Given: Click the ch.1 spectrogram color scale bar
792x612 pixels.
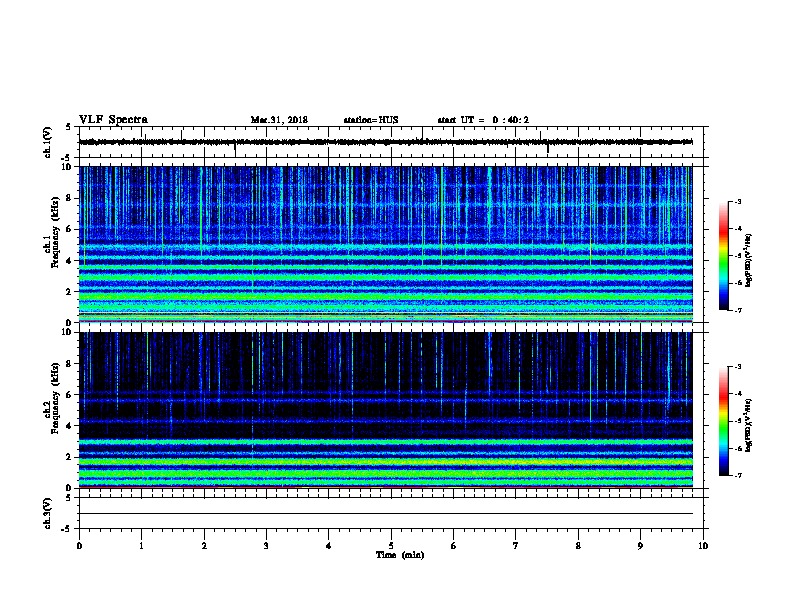Looking at the screenshot, I should (724, 256).
